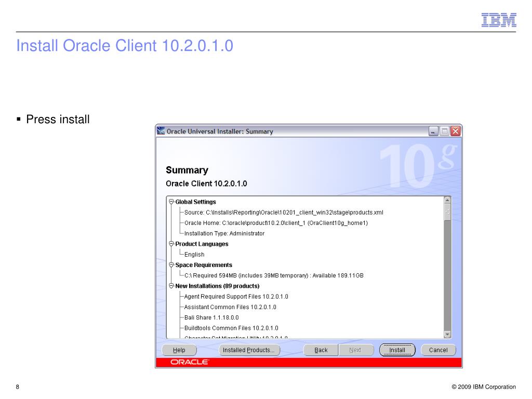Collapse the Space Requirements node
Image resolution: width=532 pixels, height=399 pixels.
coord(171,264)
